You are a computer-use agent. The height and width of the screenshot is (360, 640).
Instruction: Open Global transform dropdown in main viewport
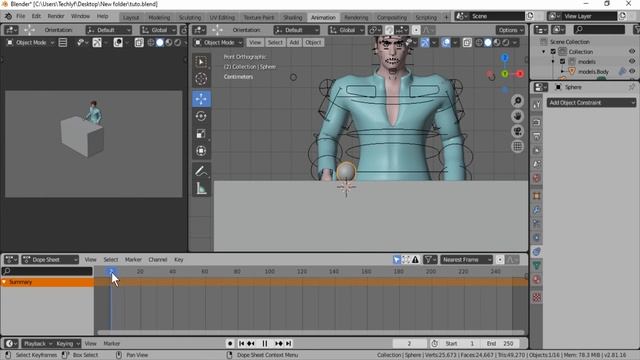pos(346,30)
